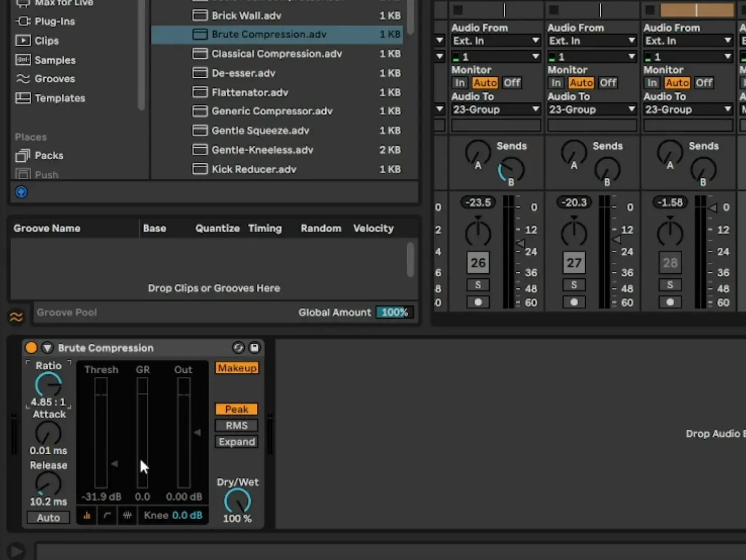Set track 27 Monitor to Auto

(581, 82)
